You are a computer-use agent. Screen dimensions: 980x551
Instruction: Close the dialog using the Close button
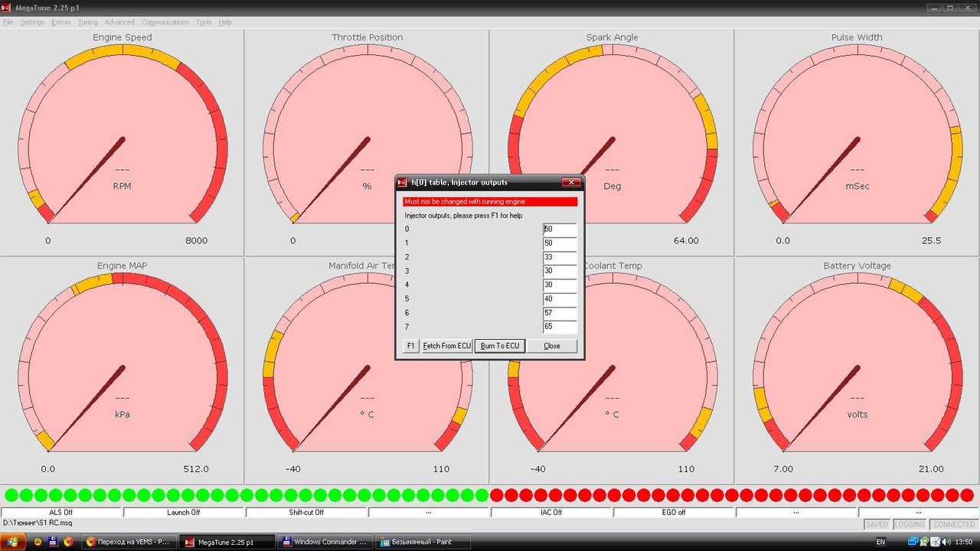(551, 346)
